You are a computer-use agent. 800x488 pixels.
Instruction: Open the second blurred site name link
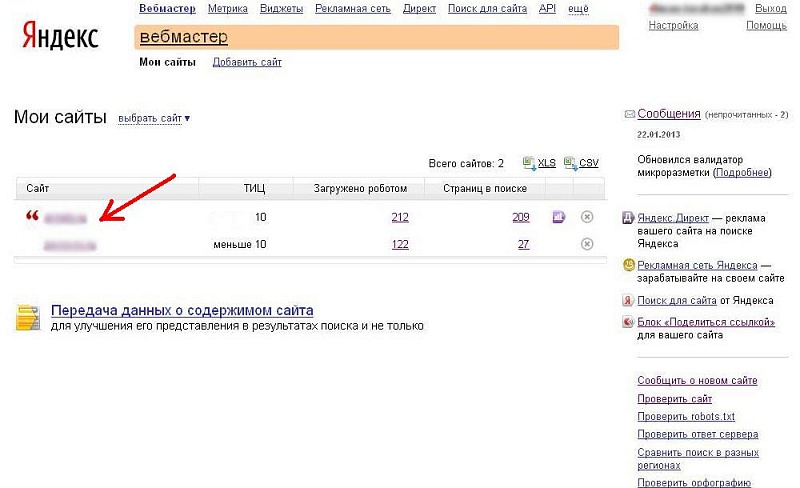[x=70, y=246]
